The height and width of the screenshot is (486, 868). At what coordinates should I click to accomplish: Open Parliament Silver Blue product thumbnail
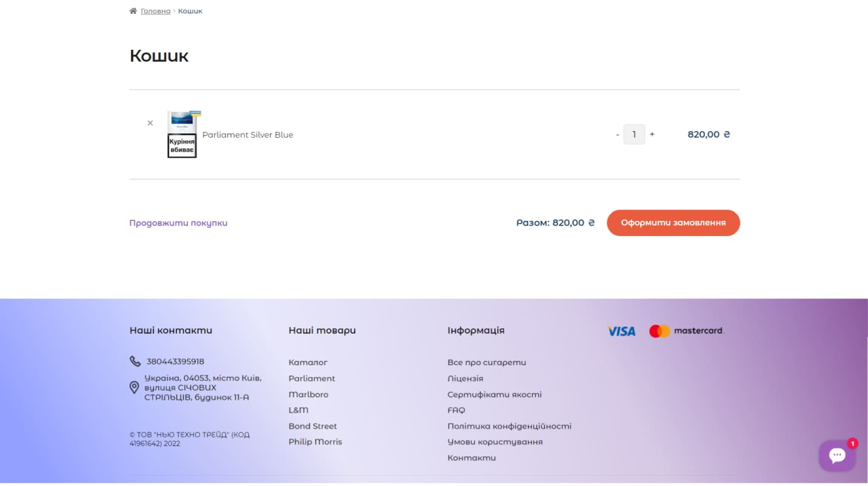point(182,135)
